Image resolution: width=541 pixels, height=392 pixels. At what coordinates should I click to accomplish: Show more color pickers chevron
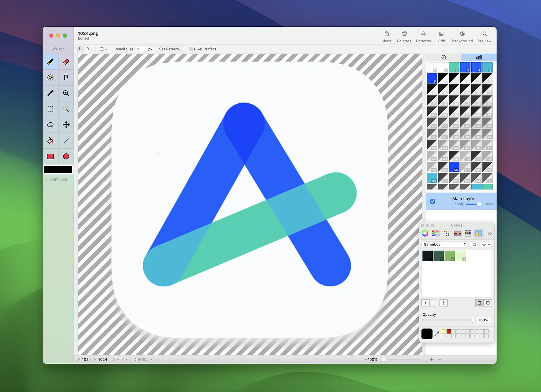489,233
